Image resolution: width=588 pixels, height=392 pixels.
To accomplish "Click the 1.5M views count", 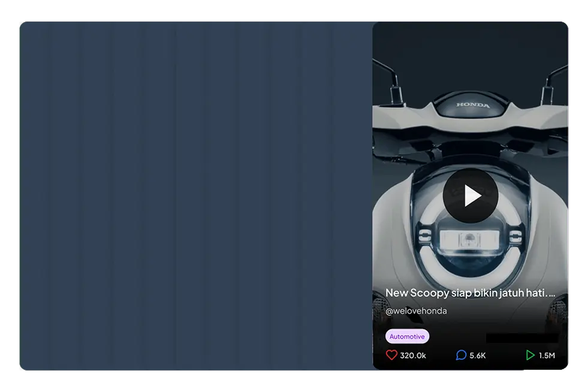I will click(547, 355).
